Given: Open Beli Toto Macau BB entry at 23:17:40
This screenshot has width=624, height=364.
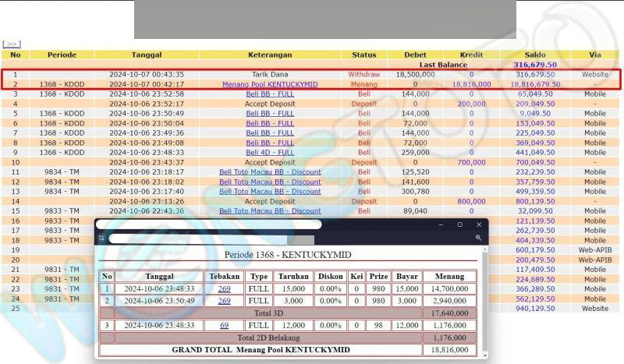Looking at the screenshot, I should [x=270, y=191].
